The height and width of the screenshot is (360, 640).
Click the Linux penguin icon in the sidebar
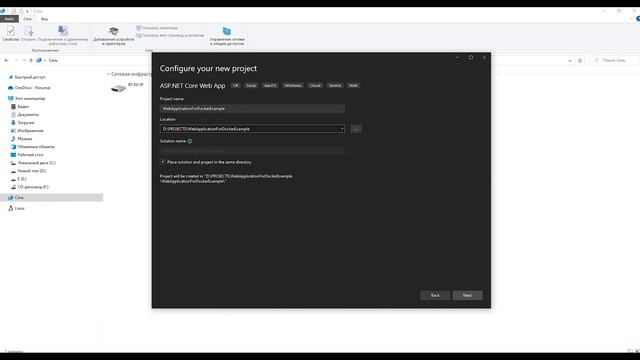click(11, 208)
